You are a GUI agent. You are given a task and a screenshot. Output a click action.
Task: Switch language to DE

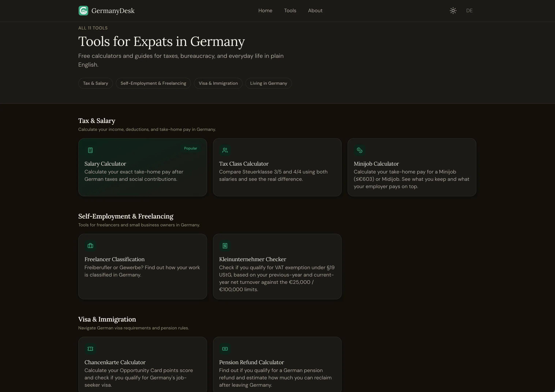[469, 11]
